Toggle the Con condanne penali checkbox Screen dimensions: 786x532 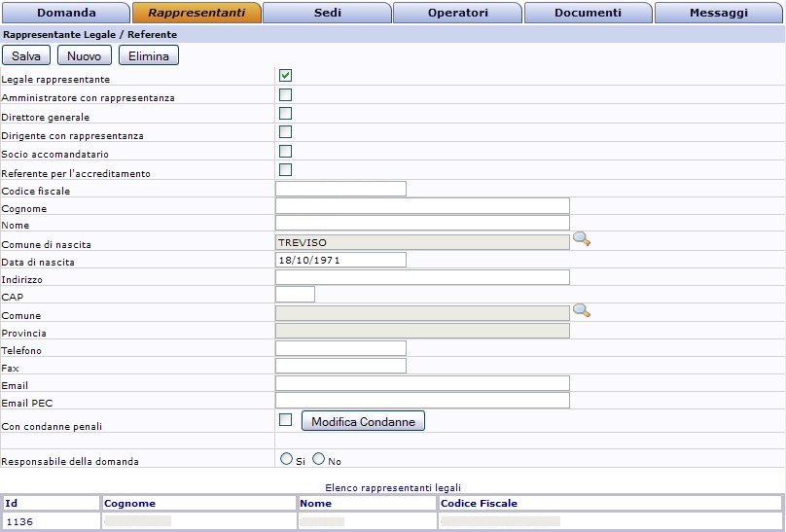point(285,420)
